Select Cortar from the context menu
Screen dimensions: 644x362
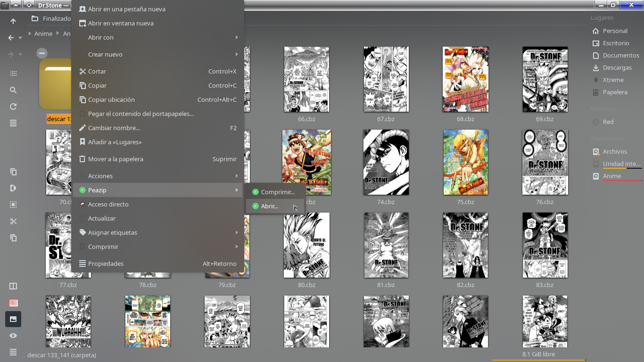158,71
